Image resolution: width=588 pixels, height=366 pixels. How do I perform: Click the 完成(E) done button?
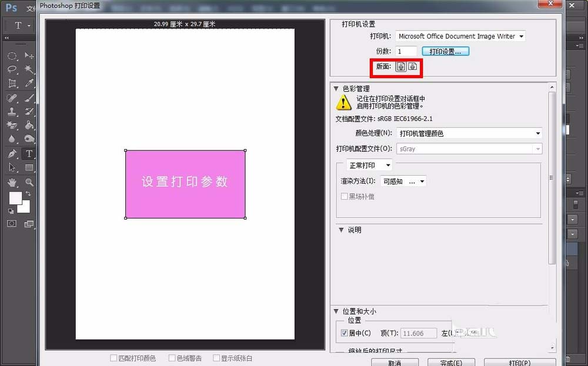451,362
